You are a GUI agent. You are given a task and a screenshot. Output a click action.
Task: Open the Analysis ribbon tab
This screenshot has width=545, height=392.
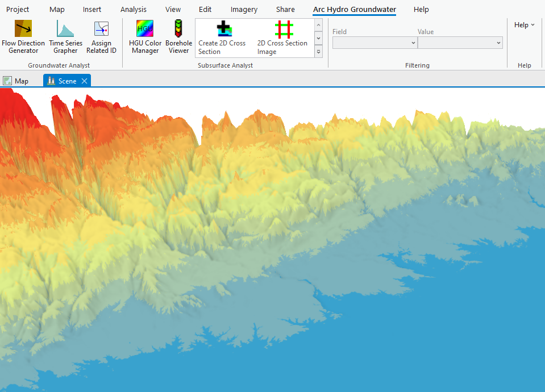(134, 10)
